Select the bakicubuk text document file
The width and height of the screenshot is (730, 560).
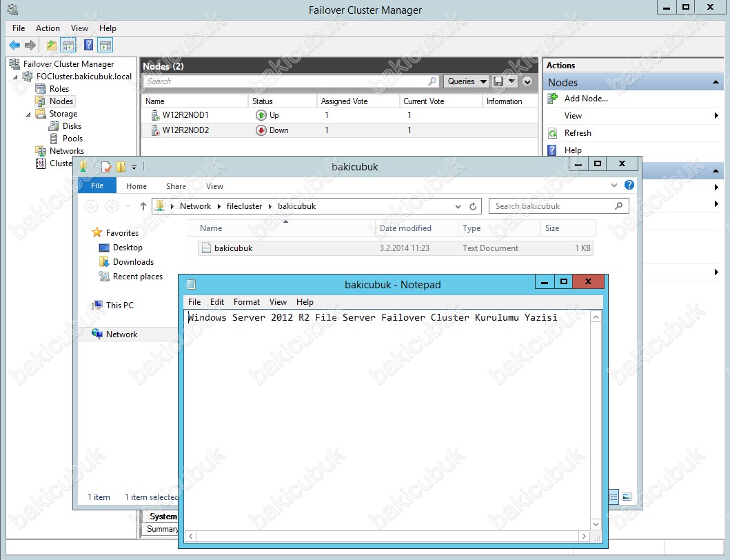coord(395,248)
